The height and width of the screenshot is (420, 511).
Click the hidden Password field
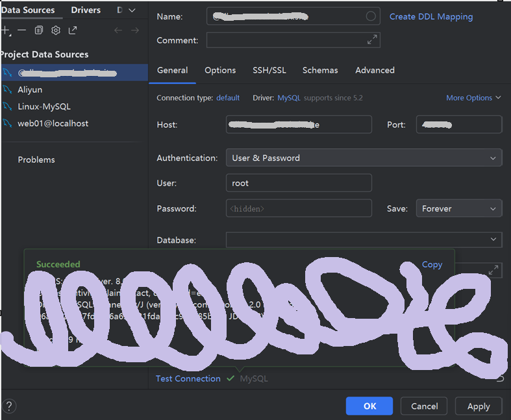coord(299,208)
